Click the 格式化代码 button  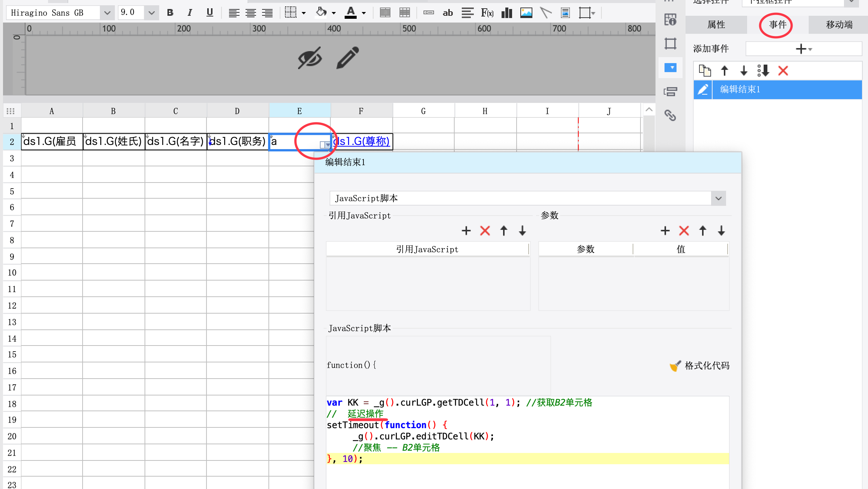[700, 366]
